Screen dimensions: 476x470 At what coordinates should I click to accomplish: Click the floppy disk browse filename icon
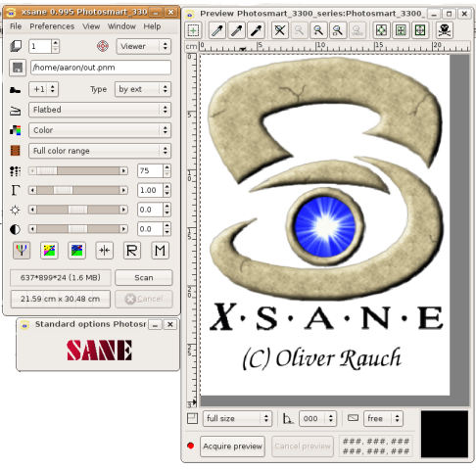(18, 68)
